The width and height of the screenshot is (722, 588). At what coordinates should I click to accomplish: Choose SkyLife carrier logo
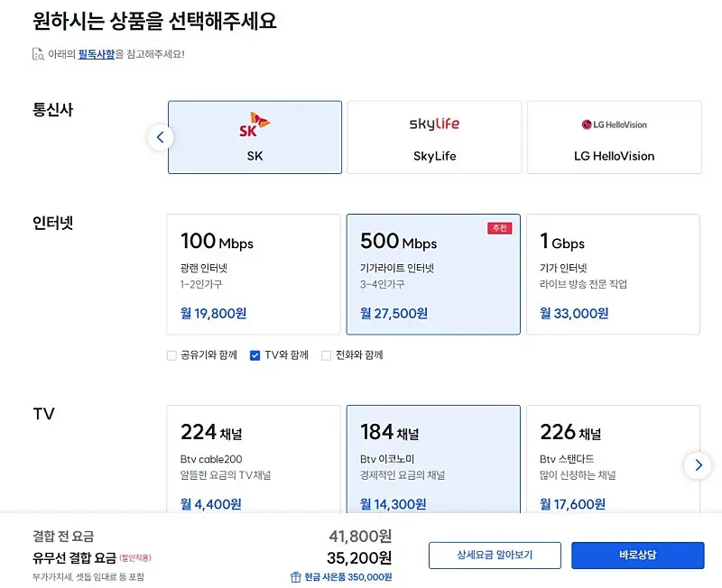[434, 124]
